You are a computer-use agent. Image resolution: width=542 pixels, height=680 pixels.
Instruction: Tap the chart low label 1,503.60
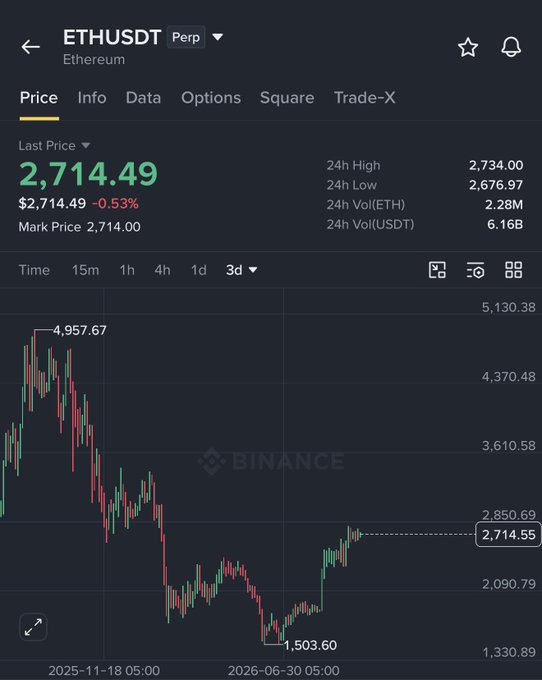coord(310,645)
